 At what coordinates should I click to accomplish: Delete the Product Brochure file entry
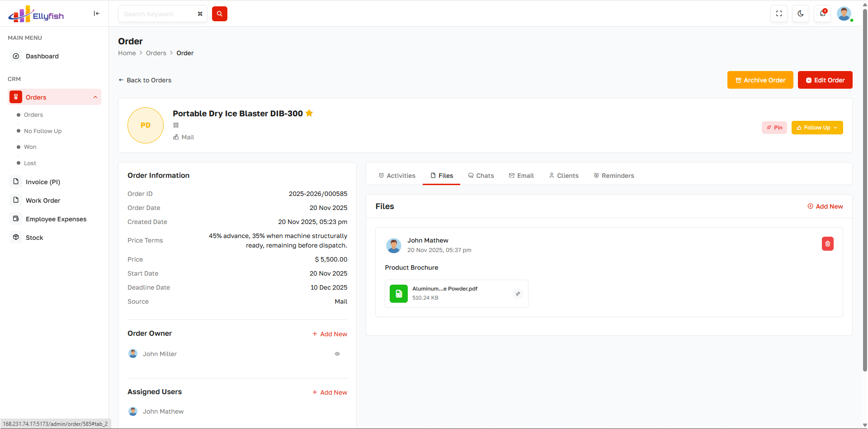pyautogui.click(x=827, y=244)
